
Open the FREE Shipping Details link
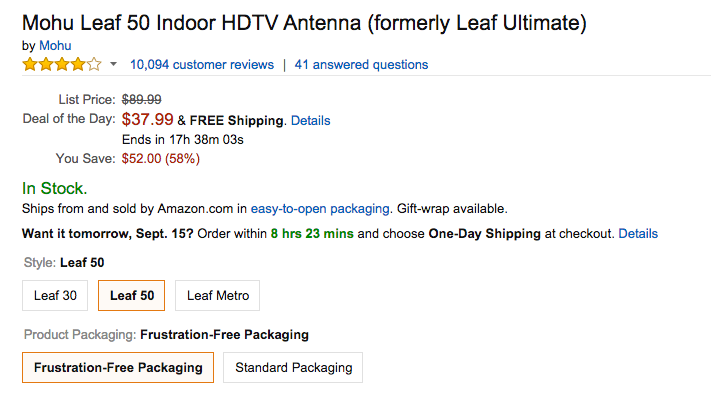[x=311, y=121]
